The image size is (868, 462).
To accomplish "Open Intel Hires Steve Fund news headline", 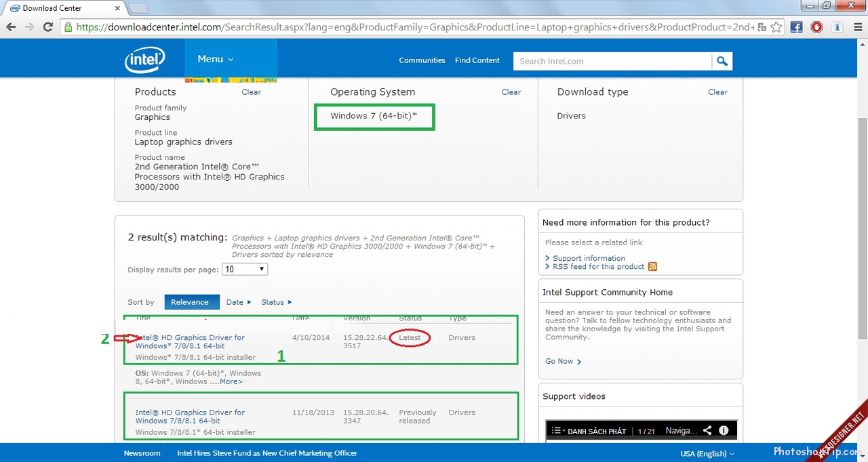I will [x=267, y=453].
